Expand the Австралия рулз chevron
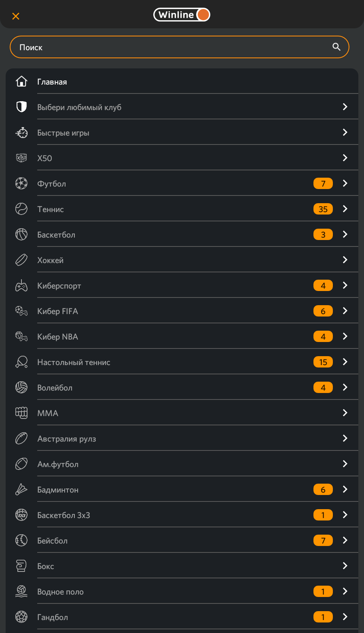364x633 pixels. coord(345,438)
